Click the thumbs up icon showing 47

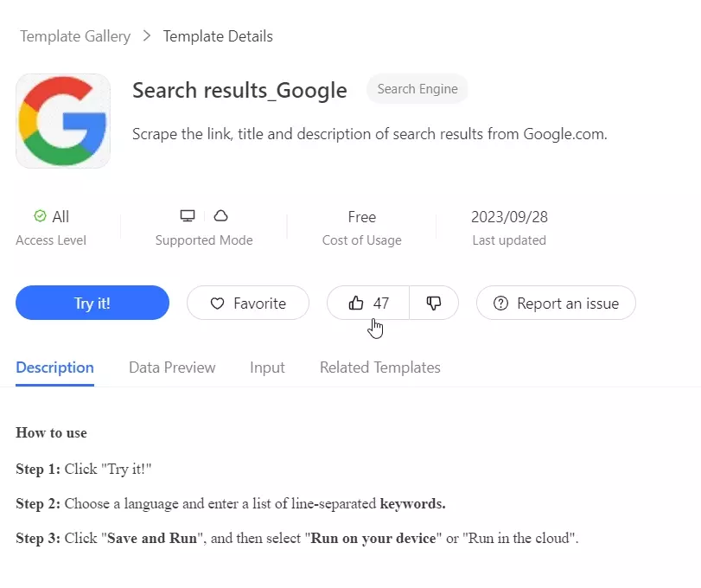pyautogui.click(x=358, y=303)
